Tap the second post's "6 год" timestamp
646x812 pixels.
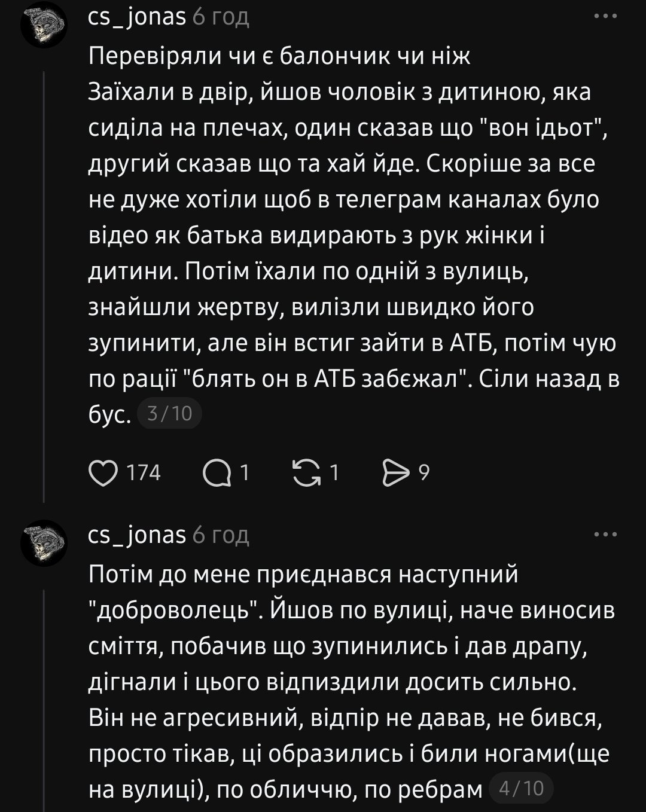point(220,534)
